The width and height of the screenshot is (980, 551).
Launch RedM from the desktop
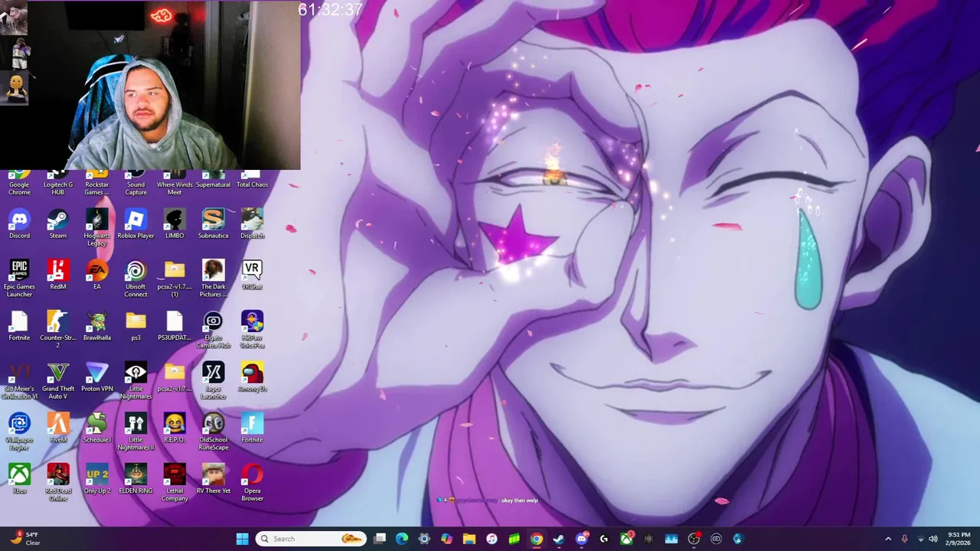tap(58, 275)
